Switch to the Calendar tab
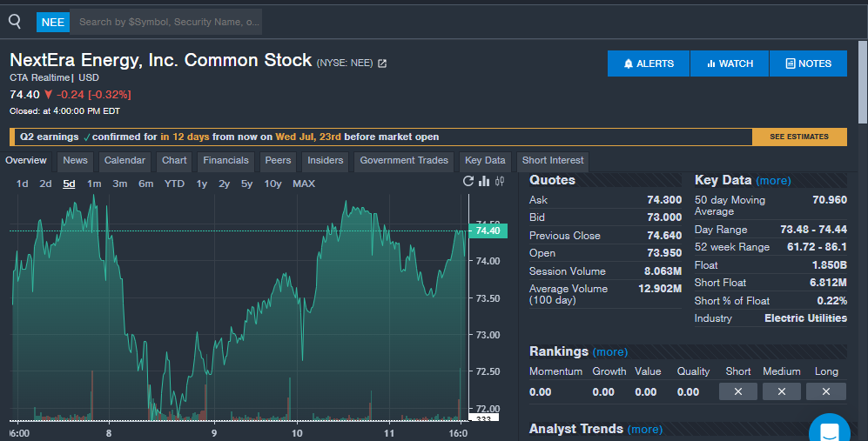Viewport: 868px width, 441px height. 124,160
